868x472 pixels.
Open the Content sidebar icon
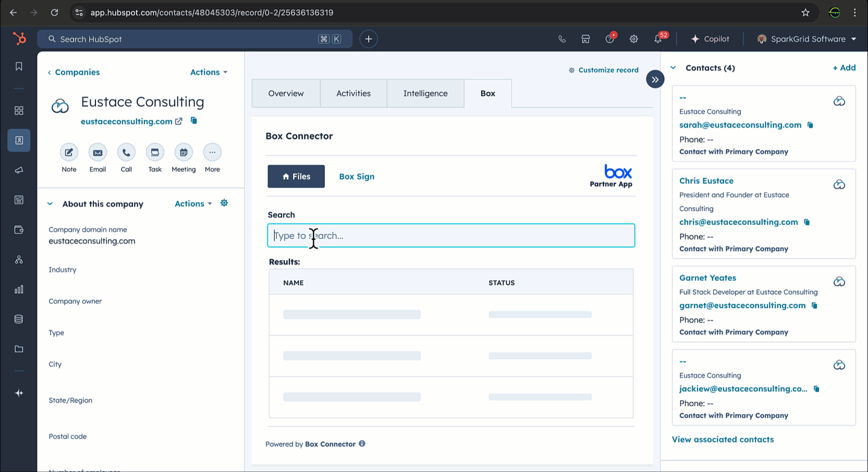click(19, 200)
